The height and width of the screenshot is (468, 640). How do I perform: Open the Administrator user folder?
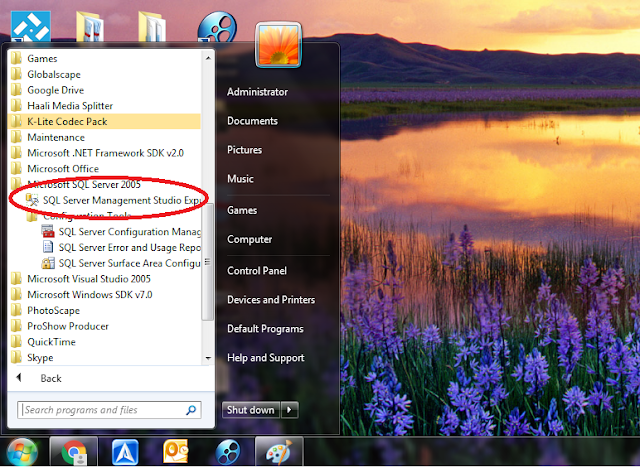click(258, 92)
